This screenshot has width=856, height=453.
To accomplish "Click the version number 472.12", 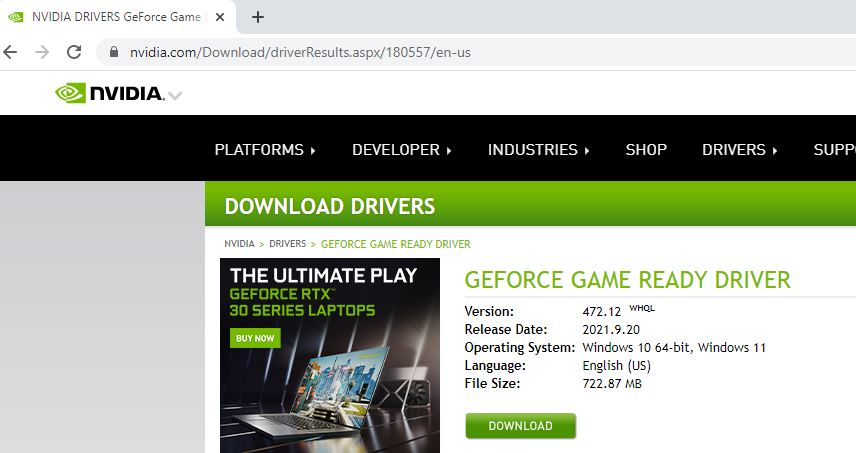I will tap(602, 312).
